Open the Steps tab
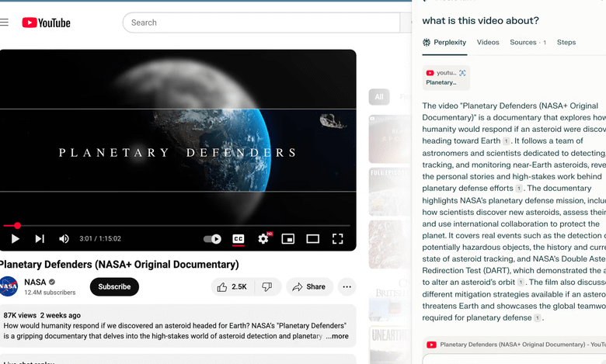 [x=566, y=43]
